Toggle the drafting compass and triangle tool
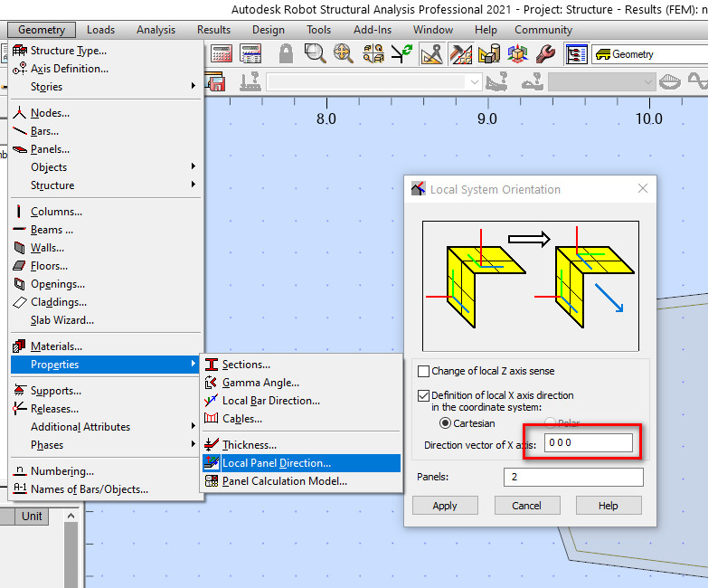 432,53
